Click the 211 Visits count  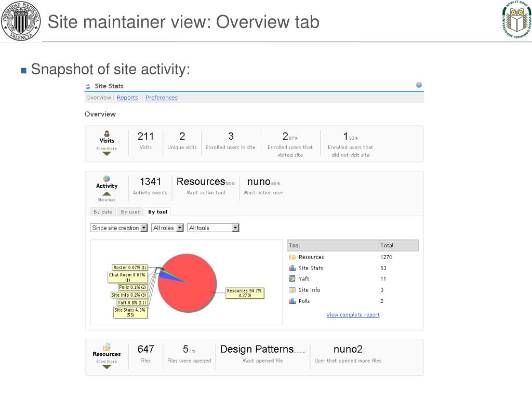pos(145,137)
